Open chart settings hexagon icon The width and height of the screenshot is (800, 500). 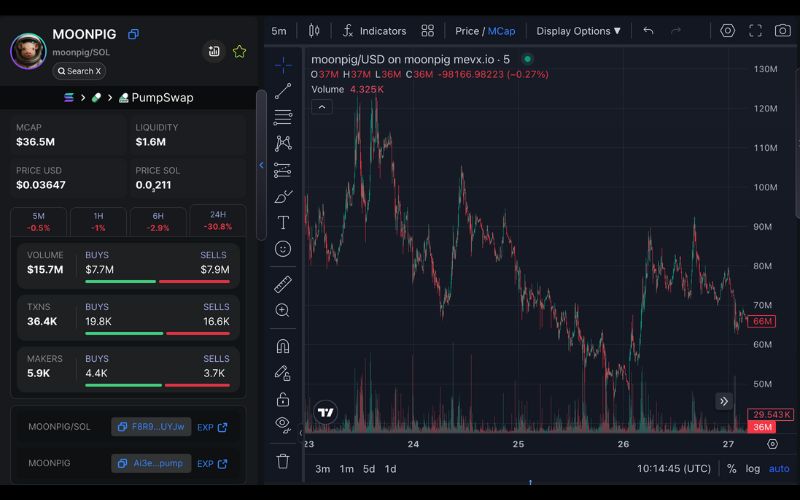tap(728, 31)
